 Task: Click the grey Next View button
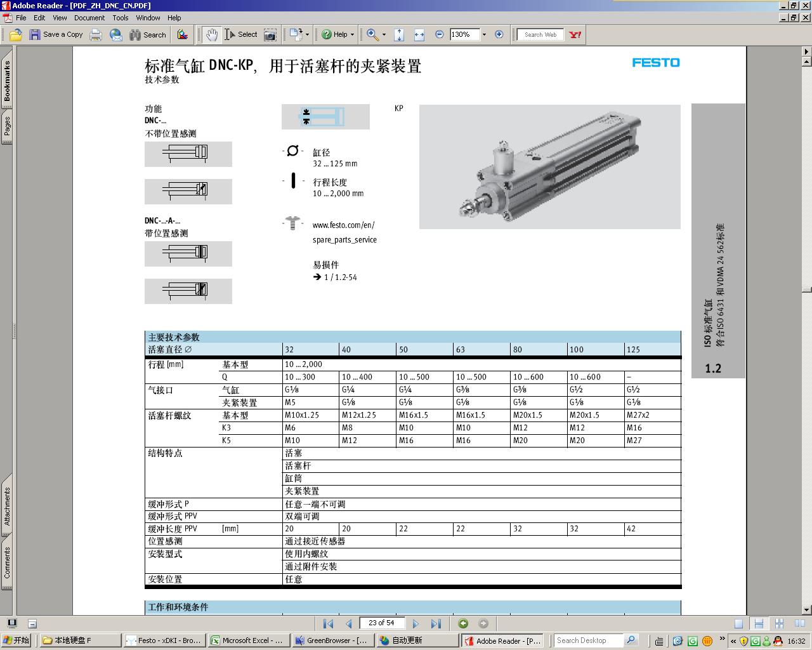[483, 623]
